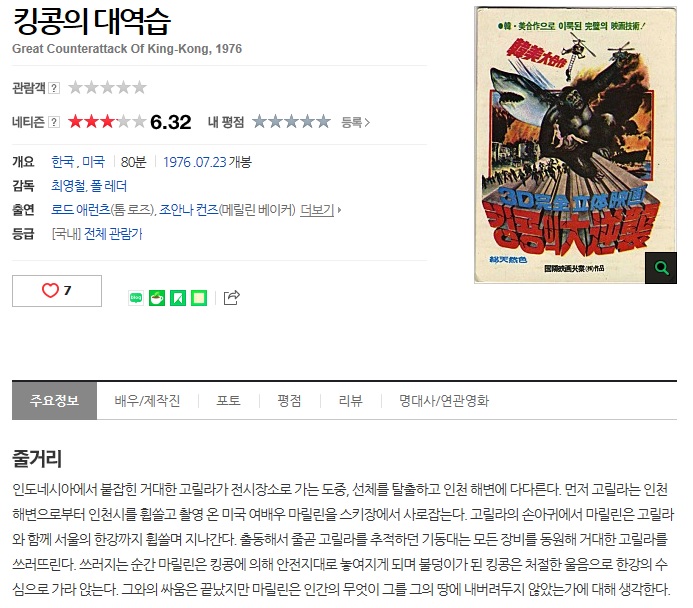Image resolution: width=693 pixels, height=608 pixels.
Task: Click the green bookmark share icon
Action: click(178, 298)
